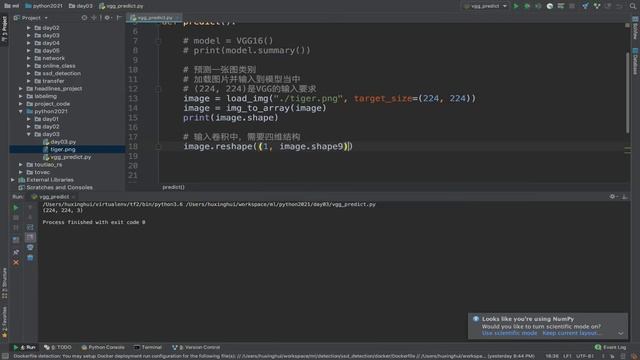Open Project panel settings gear
Screen dimensions: 640x360
click(x=107, y=18)
